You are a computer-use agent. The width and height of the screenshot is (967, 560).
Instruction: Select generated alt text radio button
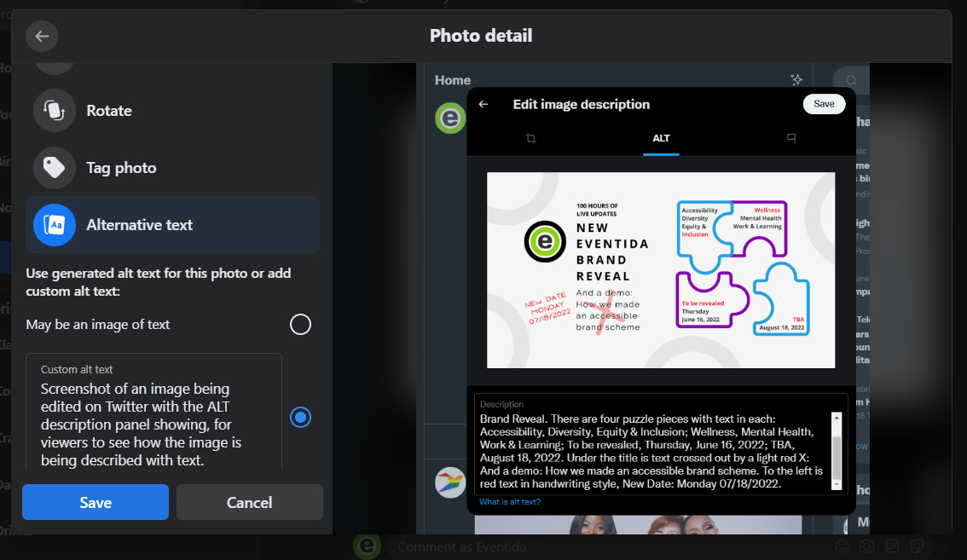[x=300, y=325]
